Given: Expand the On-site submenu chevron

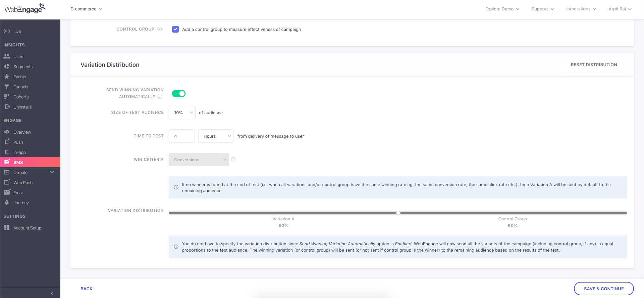Looking at the screenshot, I should tap(52, 172).
